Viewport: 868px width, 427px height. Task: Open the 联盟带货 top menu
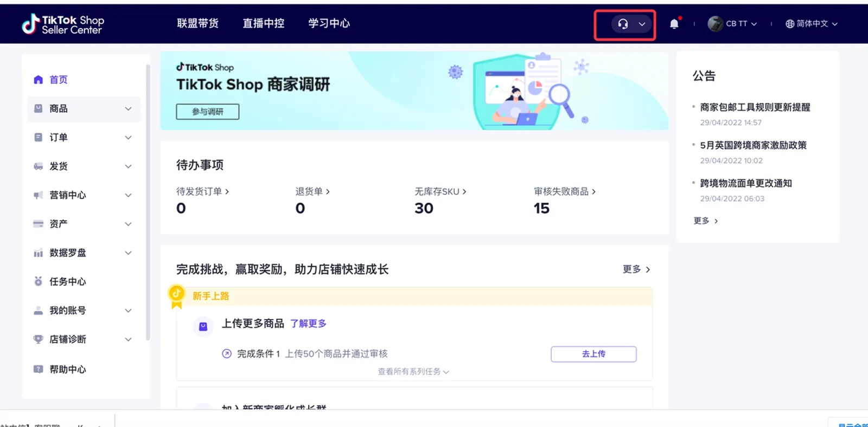pyautogui.click(x=198, y=23)
